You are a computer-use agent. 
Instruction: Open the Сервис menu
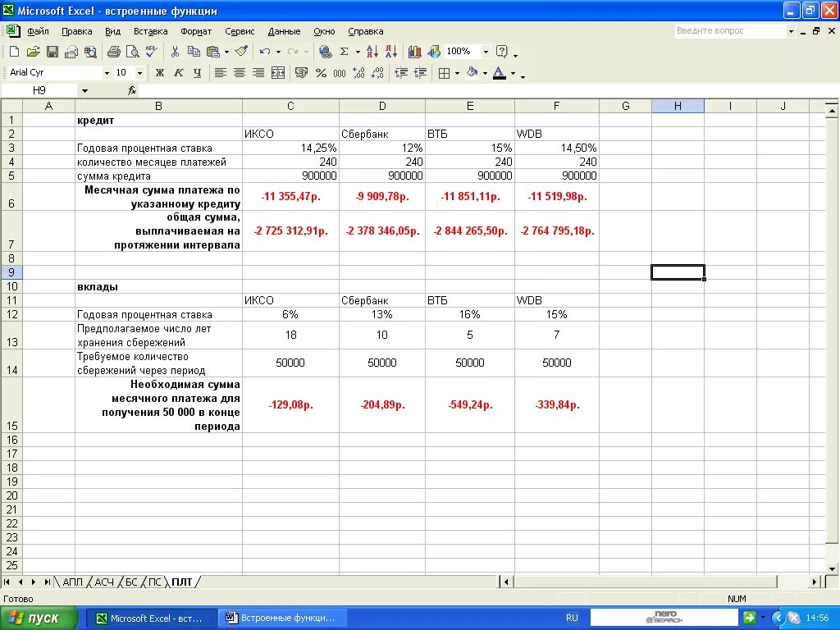click(x=240, y=31)
